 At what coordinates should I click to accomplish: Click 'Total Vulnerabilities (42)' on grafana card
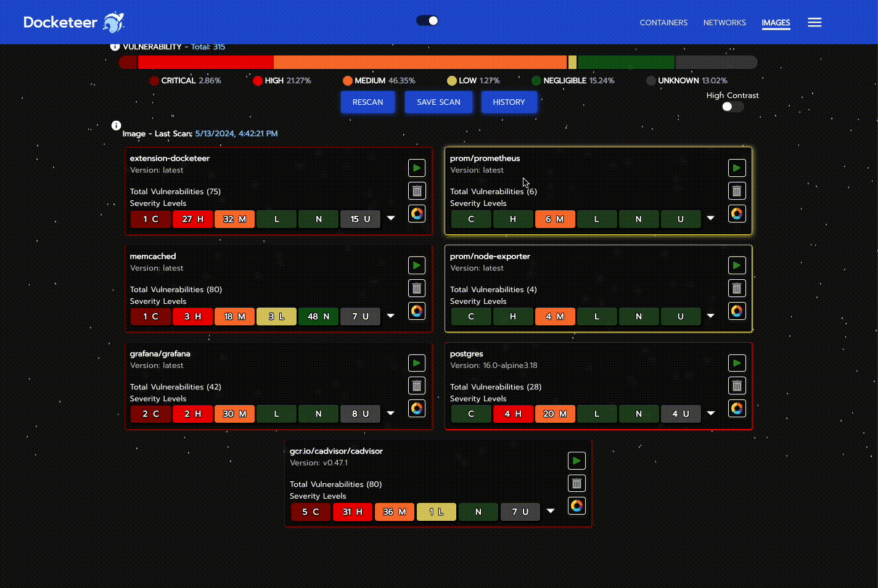175,387
